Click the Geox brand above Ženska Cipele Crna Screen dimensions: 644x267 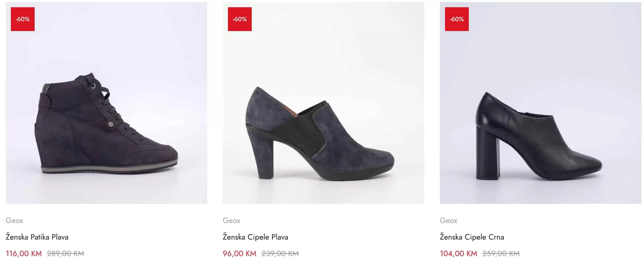pyautogui.click(x=449, y=220)
